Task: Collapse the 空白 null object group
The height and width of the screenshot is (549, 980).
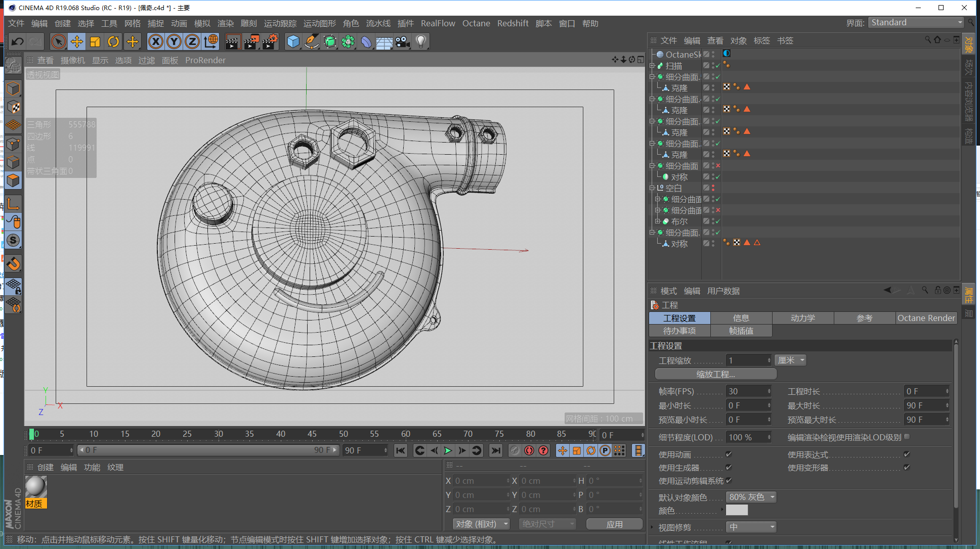Action: pyautogui.click(x=653, y=188)
